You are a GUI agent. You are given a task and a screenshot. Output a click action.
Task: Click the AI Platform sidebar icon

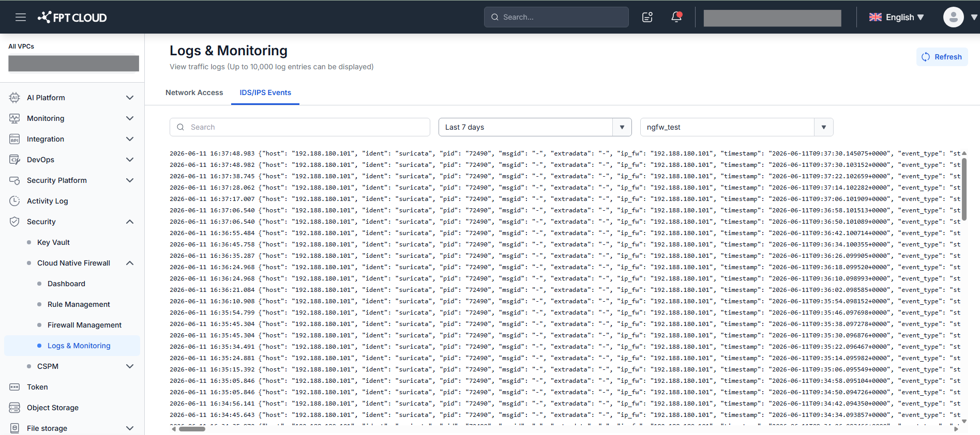[x=14, y=98]
